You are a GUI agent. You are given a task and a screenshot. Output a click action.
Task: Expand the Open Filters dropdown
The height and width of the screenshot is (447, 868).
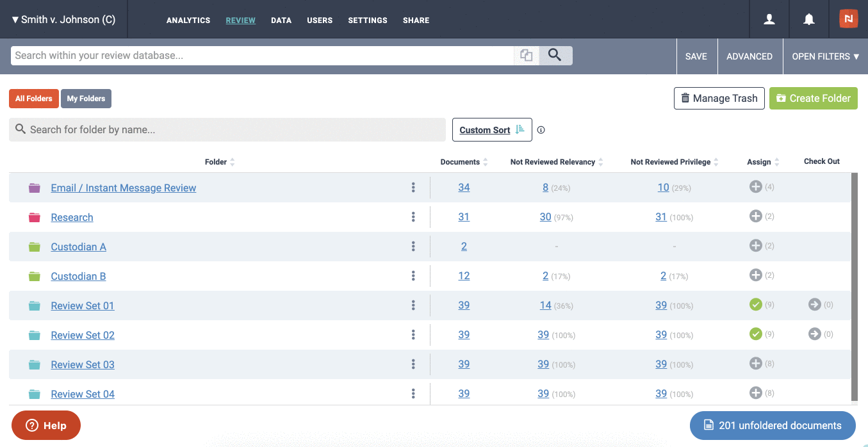pyautogui.click(x=825, y=56)
